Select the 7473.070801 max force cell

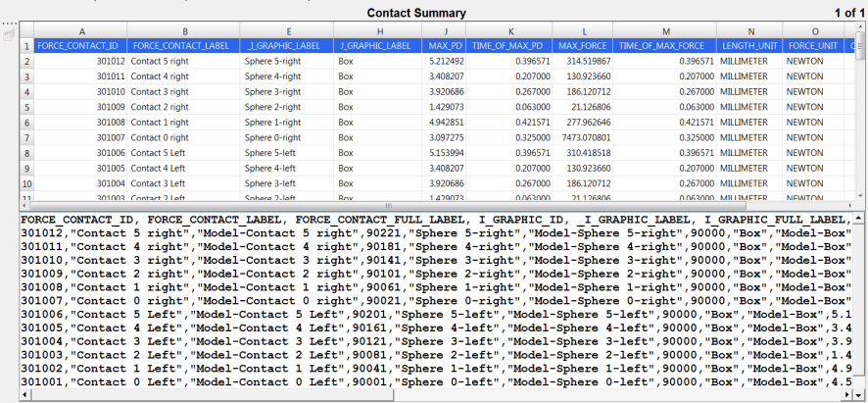point(583,138)
